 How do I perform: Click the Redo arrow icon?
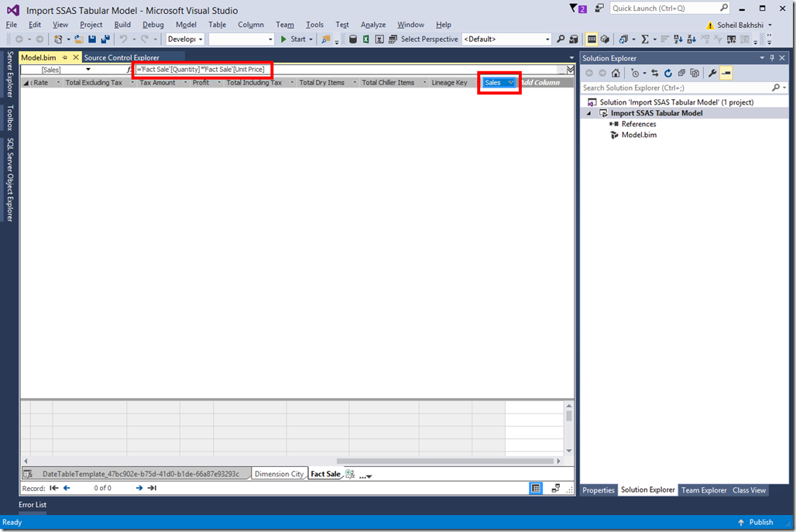coord(145,39)
